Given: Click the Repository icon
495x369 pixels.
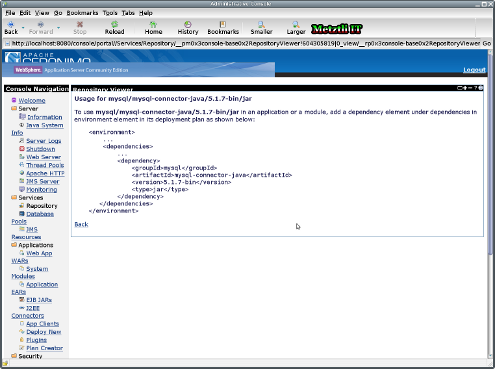Looking at the screenshot, I should pos(22,205).
